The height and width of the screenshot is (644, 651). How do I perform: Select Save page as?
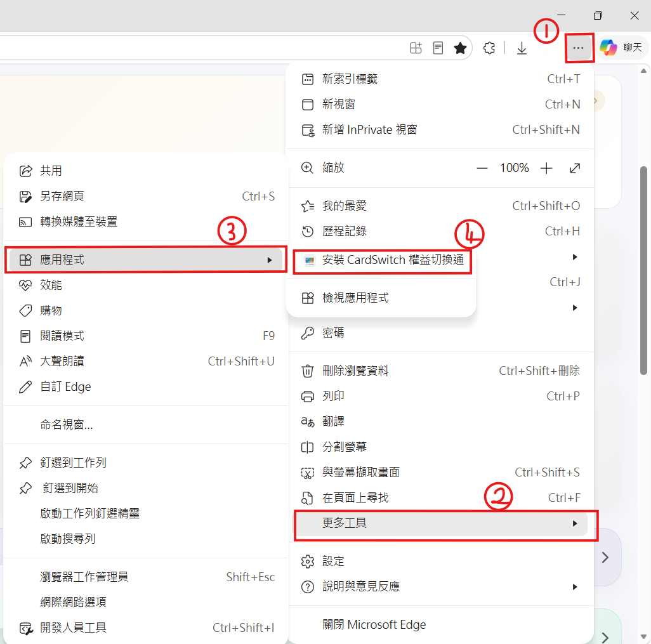pos(146,197)
